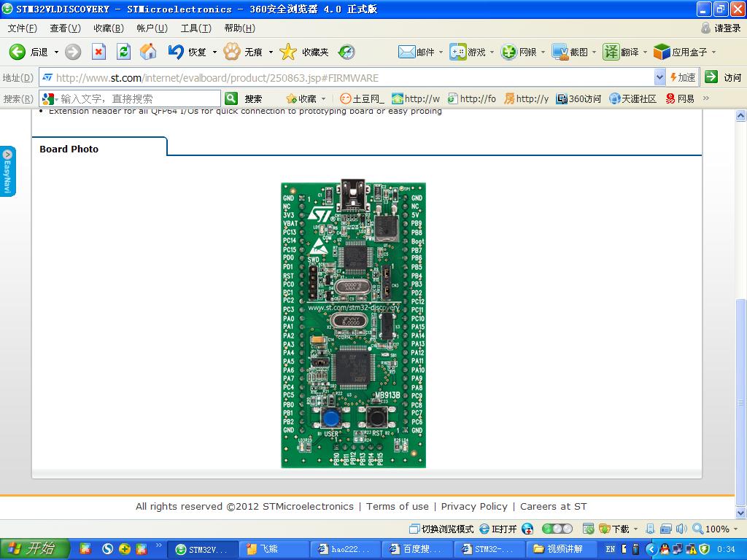Screen dimensions: 747x560
Task: Expand the 无痕 dropdown arrow
Action: pos(271,52)
